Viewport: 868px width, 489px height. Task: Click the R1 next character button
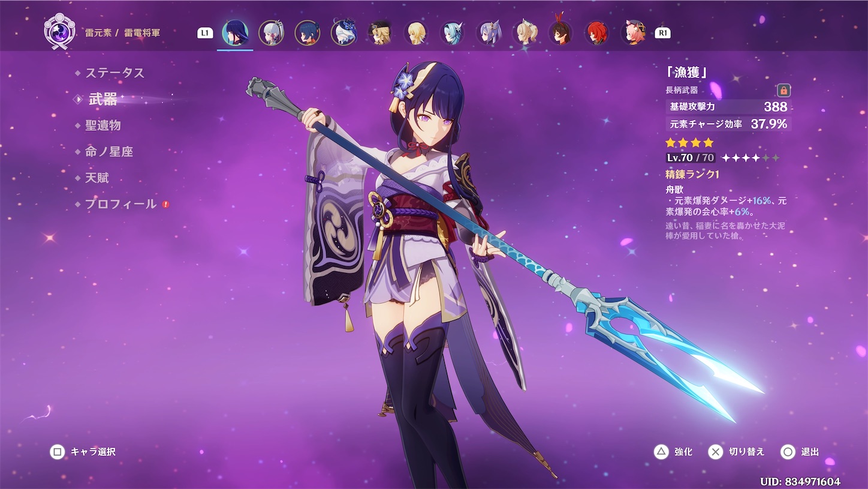(662, 33)
